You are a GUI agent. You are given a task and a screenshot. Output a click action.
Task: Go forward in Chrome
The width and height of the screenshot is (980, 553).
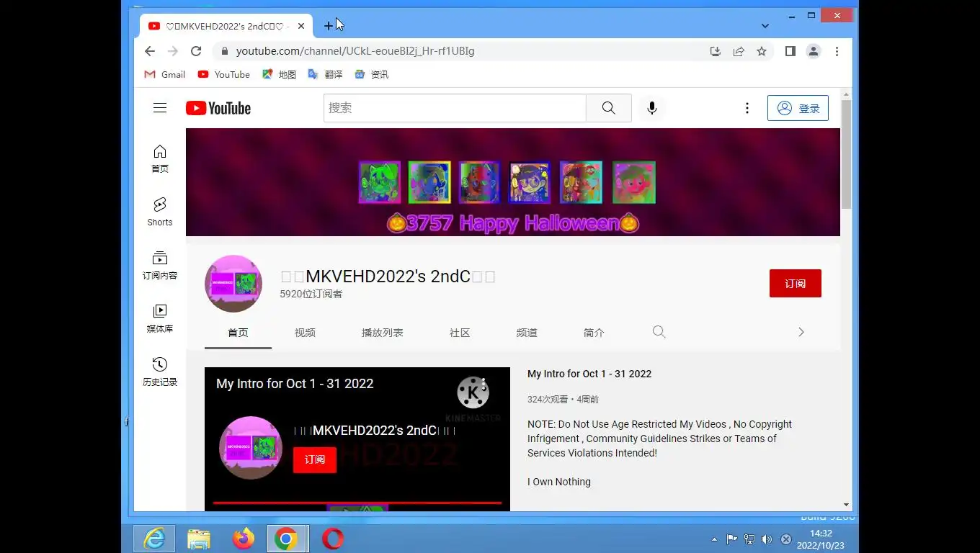[x=173, y=51]
